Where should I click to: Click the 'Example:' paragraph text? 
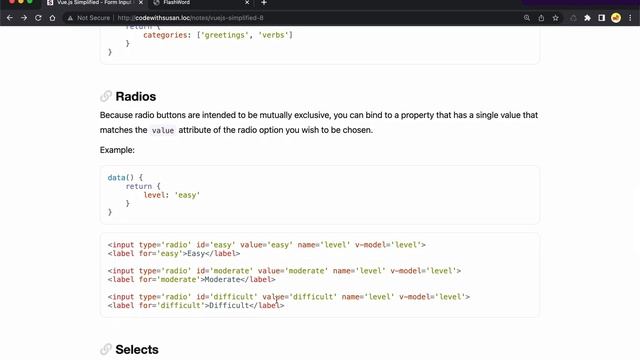(117, 150)
